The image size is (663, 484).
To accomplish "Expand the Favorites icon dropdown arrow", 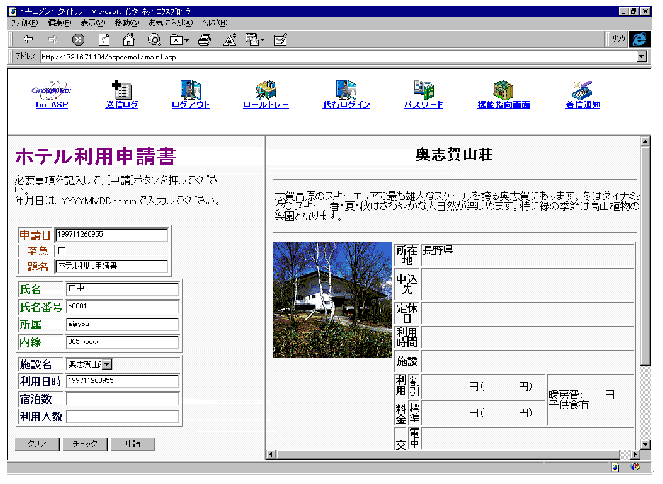I will [186, 40].
